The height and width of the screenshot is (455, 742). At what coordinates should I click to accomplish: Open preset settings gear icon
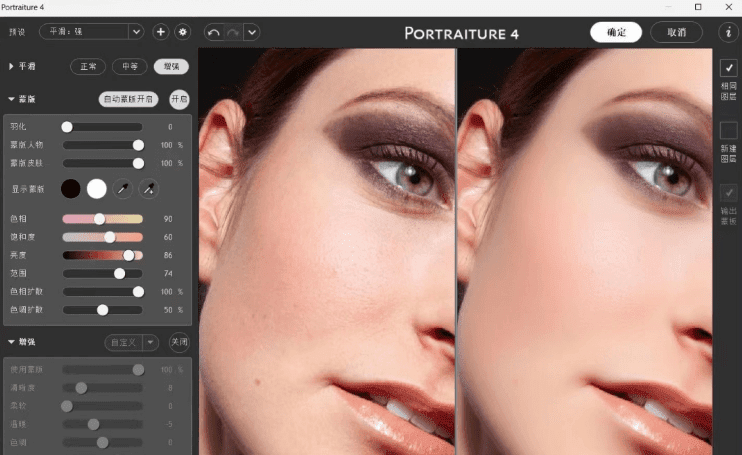182,32
